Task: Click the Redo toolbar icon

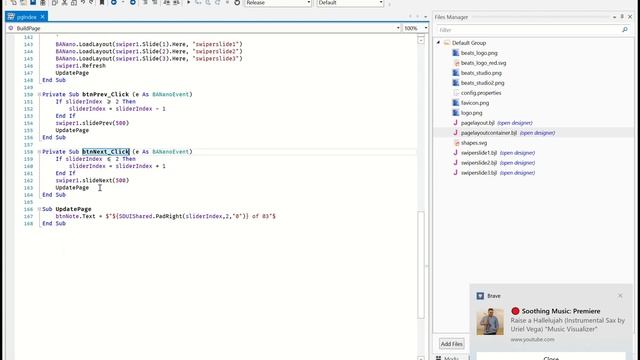Action: point(91,2)
